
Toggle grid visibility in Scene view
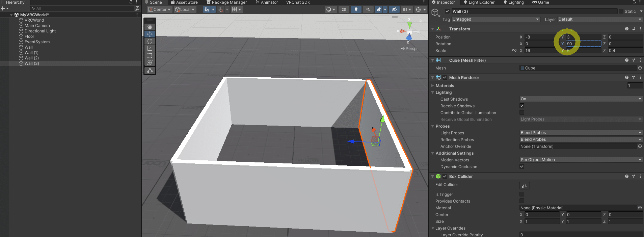point(207,9)
